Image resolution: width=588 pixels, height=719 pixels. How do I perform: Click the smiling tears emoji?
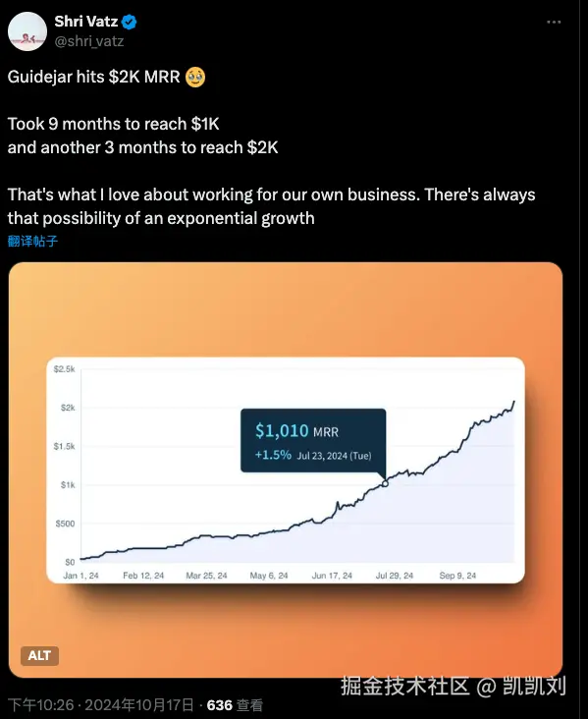click(x=195, y=77)
